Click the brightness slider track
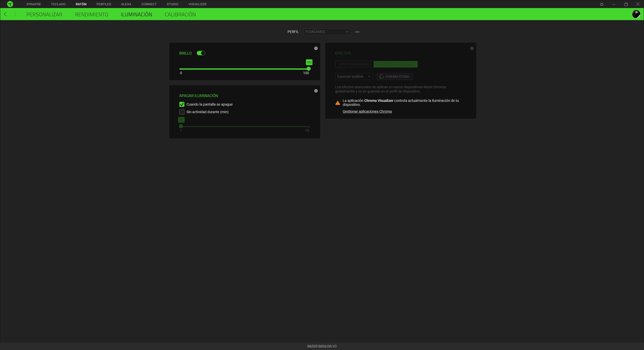This screenshot has height=350, width=644. click(244, 69)
